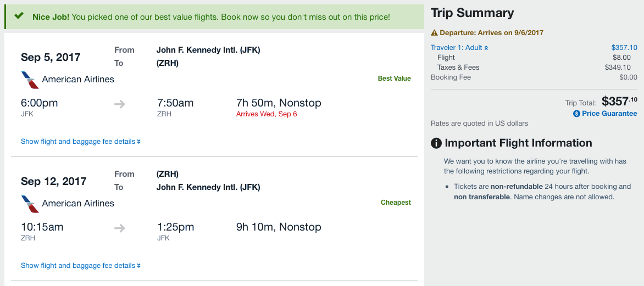Click the red Arrives Wed, Sep 6 notice
This screenshot has width=644, height=286.
(267, 114)
